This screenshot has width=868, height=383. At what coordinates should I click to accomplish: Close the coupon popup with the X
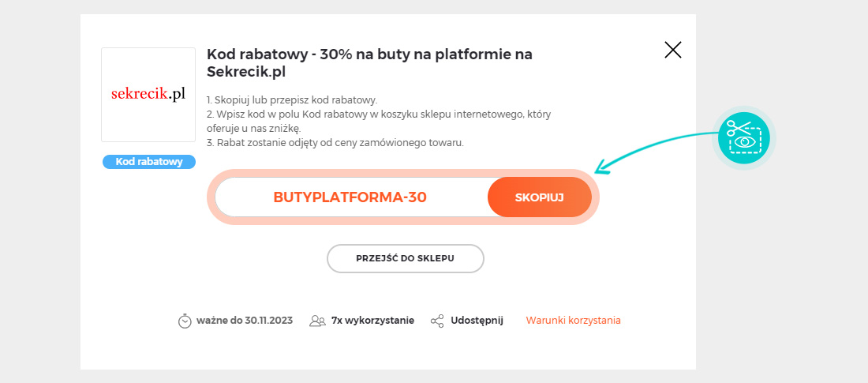[672, 50]
